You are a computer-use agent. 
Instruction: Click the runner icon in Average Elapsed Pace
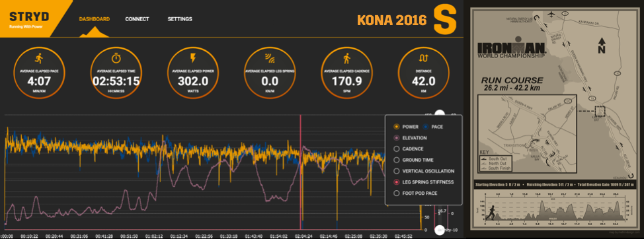38,58
